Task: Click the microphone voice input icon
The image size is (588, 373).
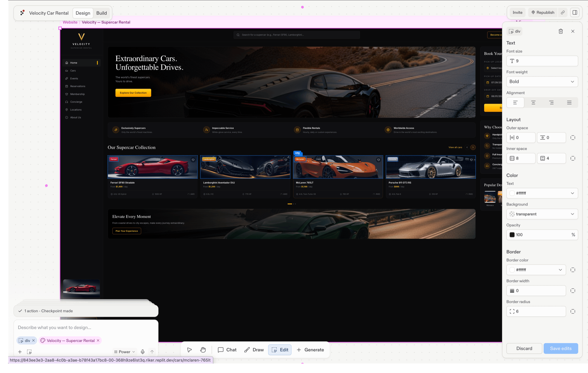Action: pyautogui.click(x=143, y=352)
